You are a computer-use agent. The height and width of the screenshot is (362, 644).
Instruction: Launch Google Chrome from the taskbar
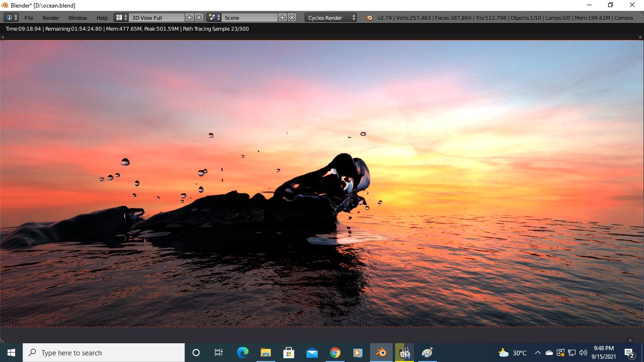coord(335,353)
